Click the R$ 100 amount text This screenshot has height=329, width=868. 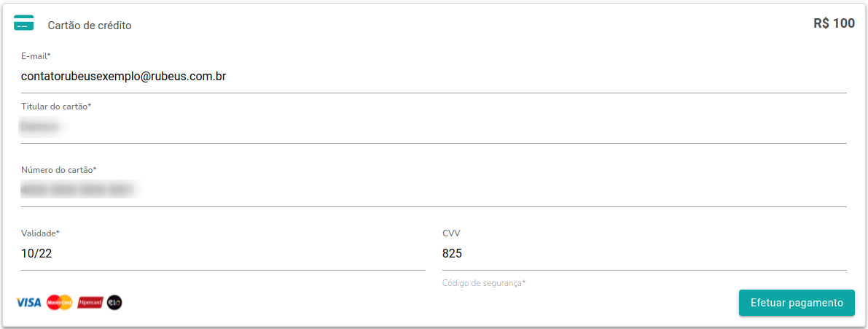click(x=834, y=23)
